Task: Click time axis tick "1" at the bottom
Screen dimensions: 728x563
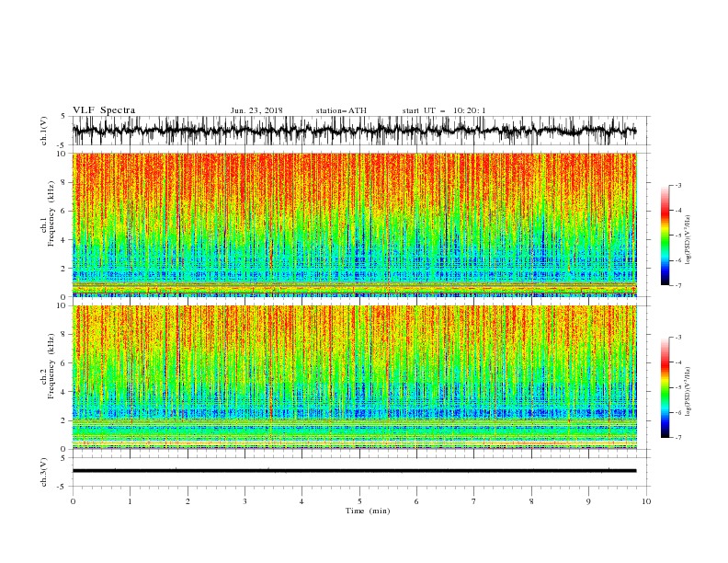Action: 130,501
